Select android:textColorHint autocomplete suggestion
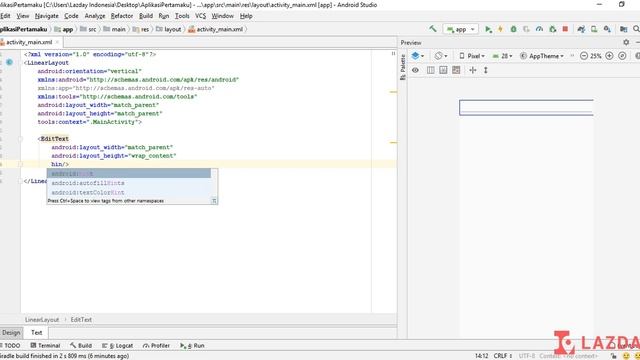Viewport: 640px width, 360px height. tap(129, 192)
